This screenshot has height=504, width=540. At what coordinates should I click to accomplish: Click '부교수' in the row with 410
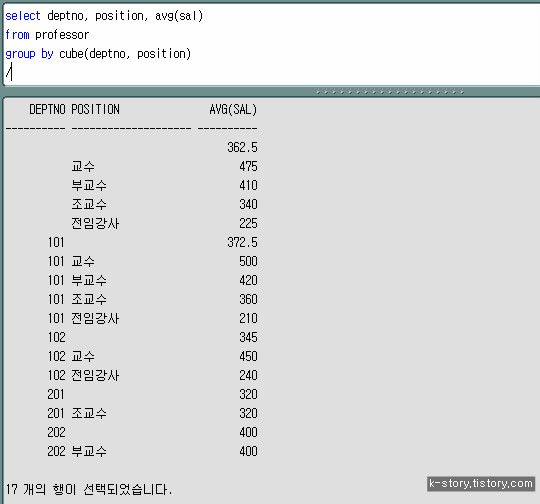click(89, 185)
